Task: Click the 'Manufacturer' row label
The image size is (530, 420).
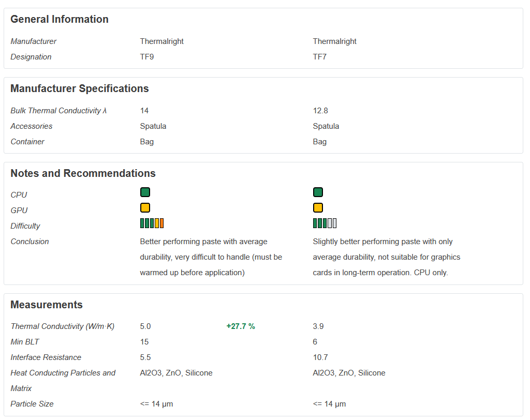Action: pos(34,41)
